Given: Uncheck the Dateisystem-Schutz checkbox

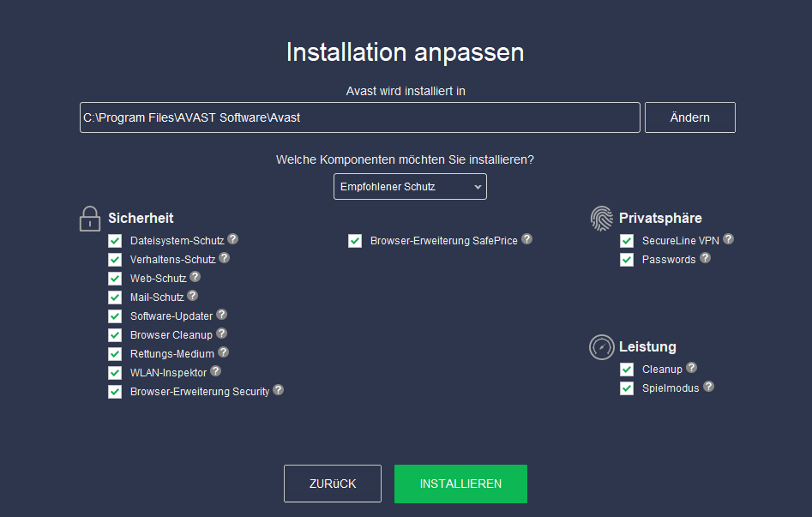Looking at the screenshot, I should (115, 241).
